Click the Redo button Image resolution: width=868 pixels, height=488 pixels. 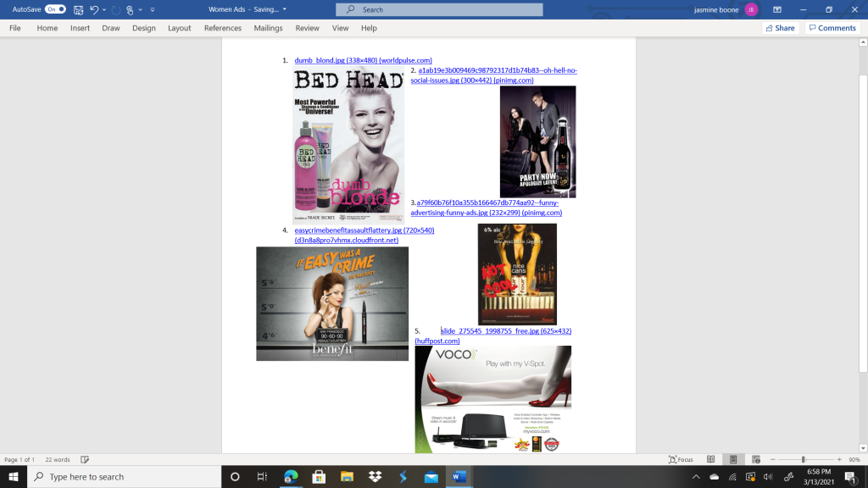coord(115,9)
